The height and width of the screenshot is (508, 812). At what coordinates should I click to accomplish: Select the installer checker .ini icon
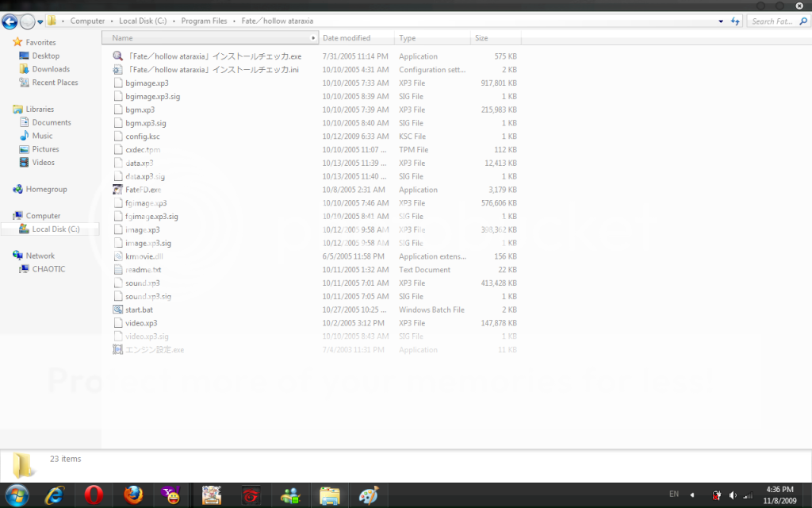coord(117,70)
